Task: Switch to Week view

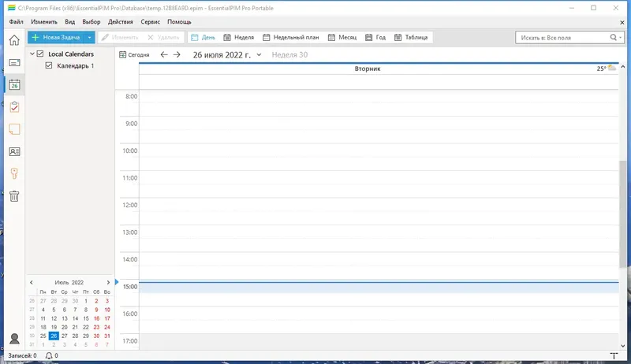Action: click(239, 37)
